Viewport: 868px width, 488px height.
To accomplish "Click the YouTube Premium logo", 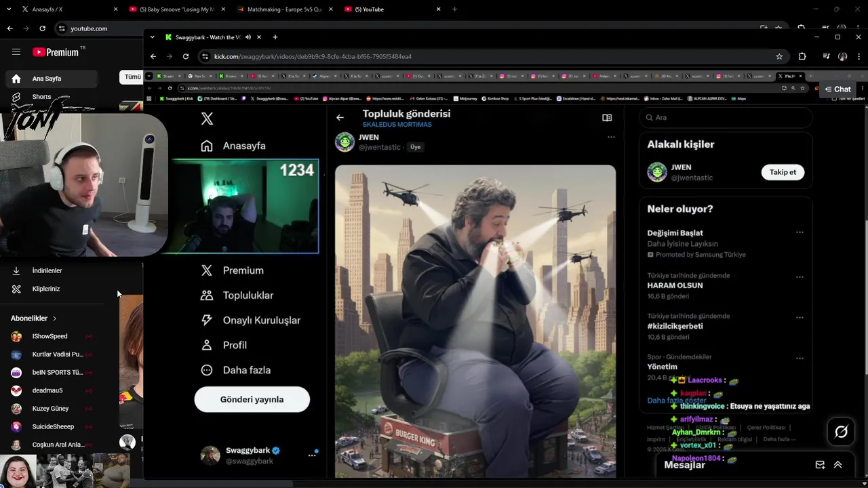I will click(56, 52).
